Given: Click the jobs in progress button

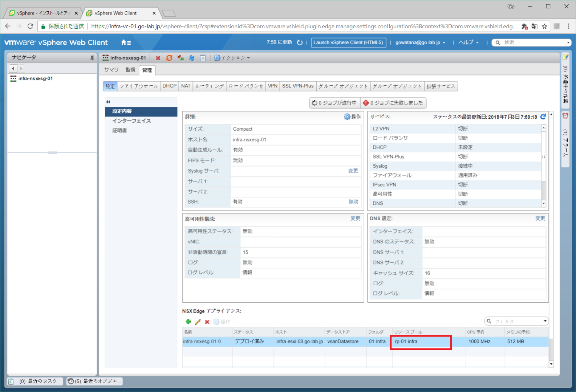Looking at the screenshot, I should pos(334,103).
